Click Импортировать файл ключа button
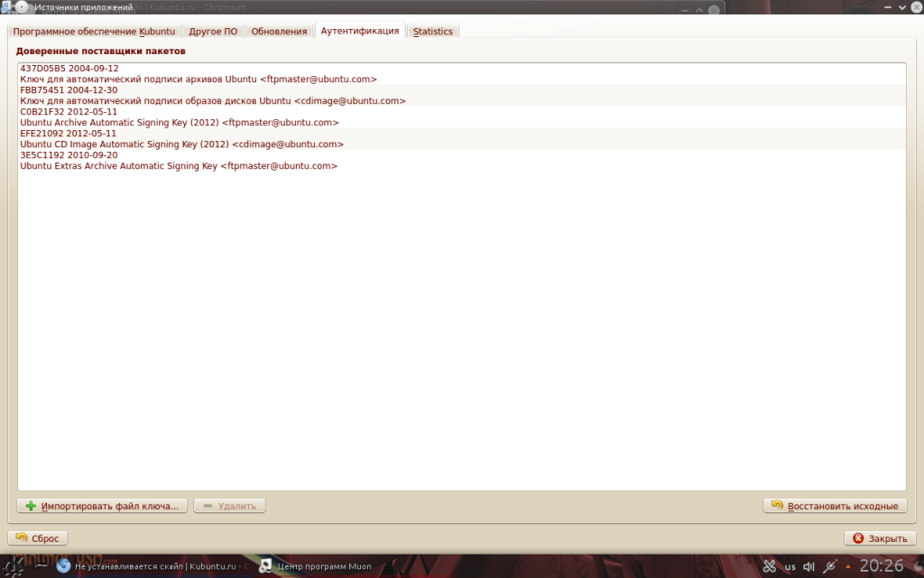924x578 pixels. (102, 506)
